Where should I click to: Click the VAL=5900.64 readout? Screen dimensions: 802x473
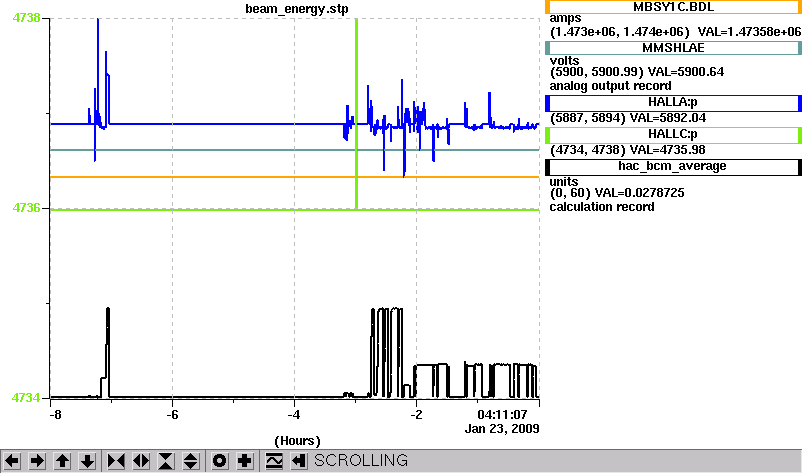point(686,72)
